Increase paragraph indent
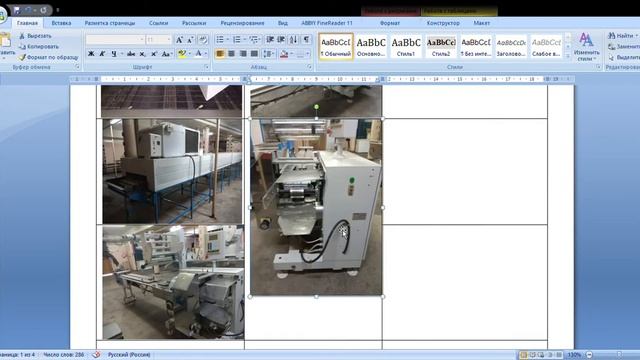This screenshot has width=640, height=360. pos(281,40)
